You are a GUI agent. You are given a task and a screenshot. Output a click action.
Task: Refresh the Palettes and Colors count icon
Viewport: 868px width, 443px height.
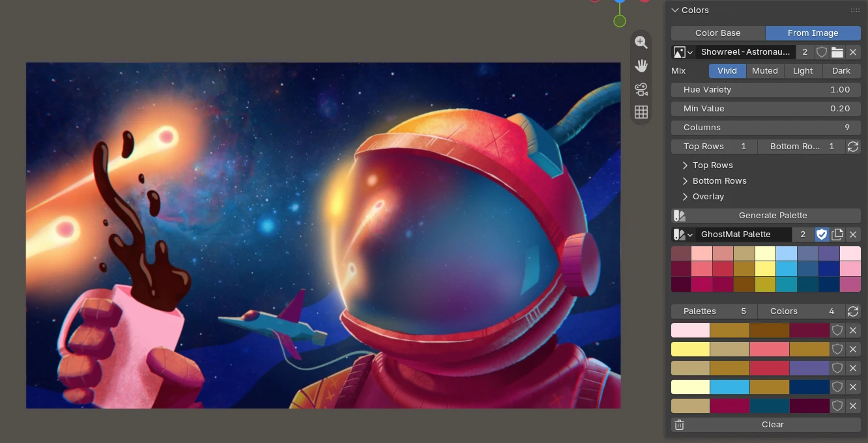click(853, 311)
